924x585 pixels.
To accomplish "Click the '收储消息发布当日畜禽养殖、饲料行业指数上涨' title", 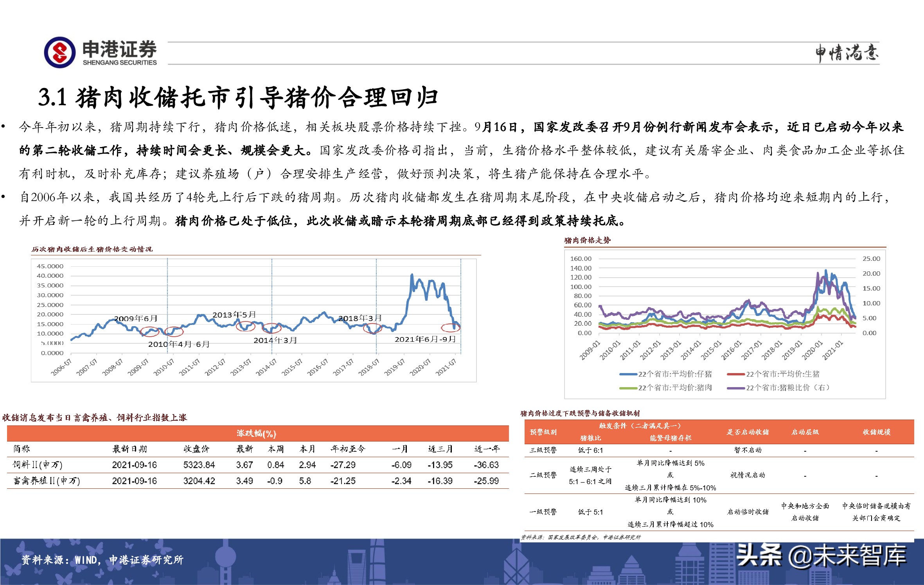I will [95, 418].
